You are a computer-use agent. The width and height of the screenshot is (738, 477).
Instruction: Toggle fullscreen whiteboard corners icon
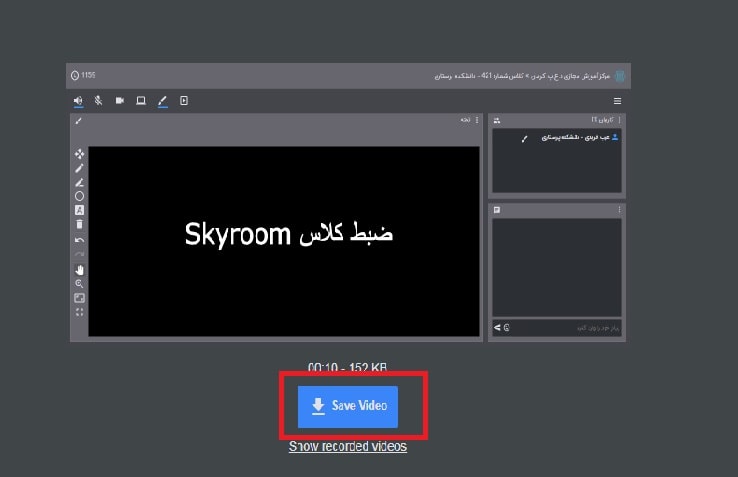pyautogui.click(x=80, y=312)
